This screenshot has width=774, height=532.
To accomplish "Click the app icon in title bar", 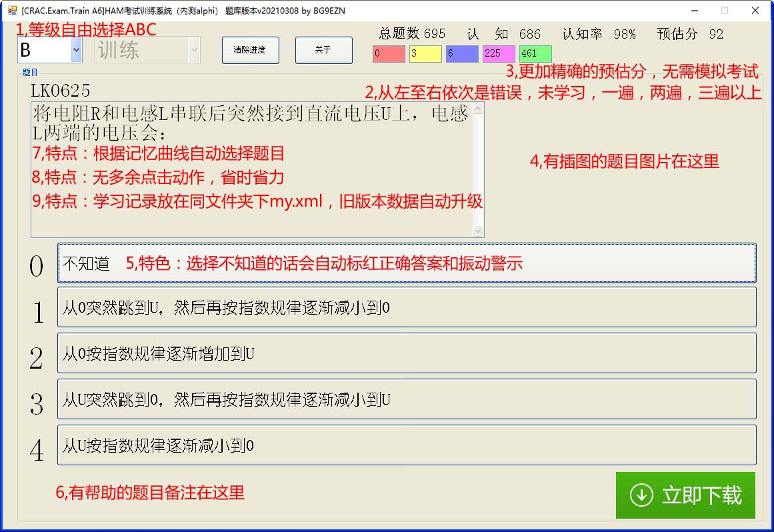I will tap(12, 11).
